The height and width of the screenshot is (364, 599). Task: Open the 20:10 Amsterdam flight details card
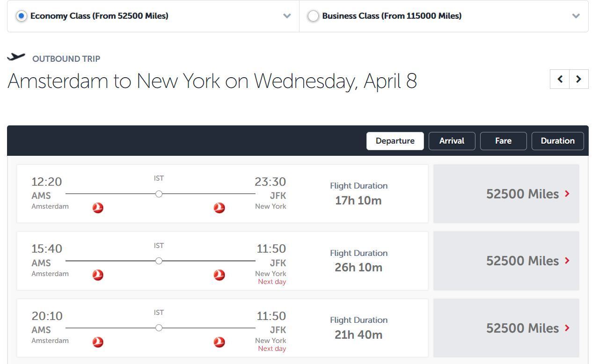(222, 328)
